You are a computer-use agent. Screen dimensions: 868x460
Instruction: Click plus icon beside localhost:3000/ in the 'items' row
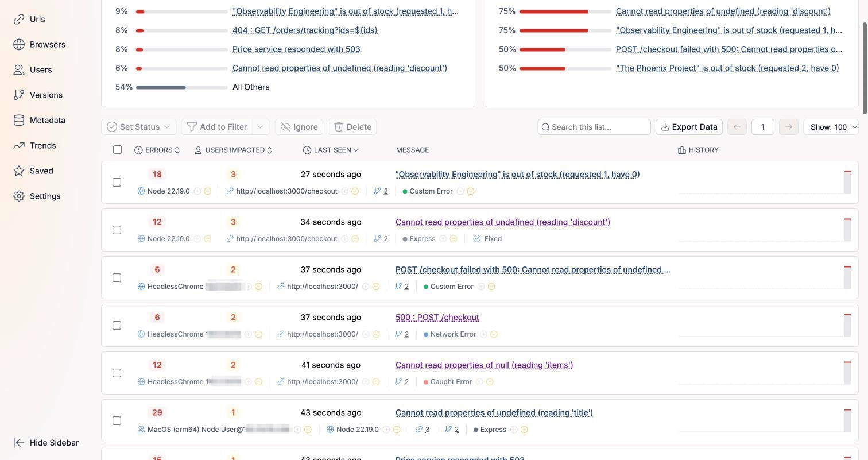pyautogui.click(x=365, y=382)
